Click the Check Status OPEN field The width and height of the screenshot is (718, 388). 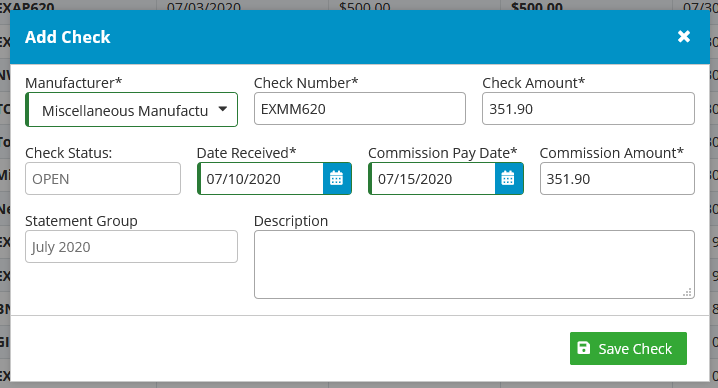103,179
